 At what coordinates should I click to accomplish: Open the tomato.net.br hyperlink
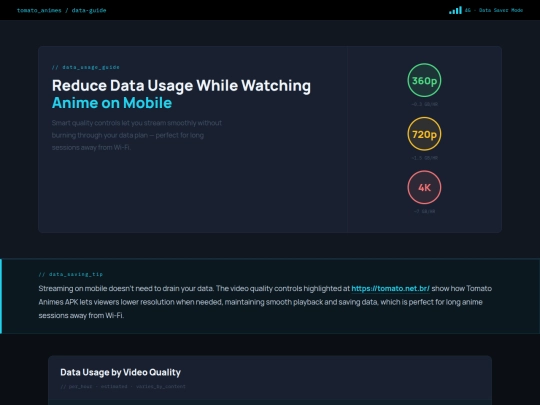point(390,289)
